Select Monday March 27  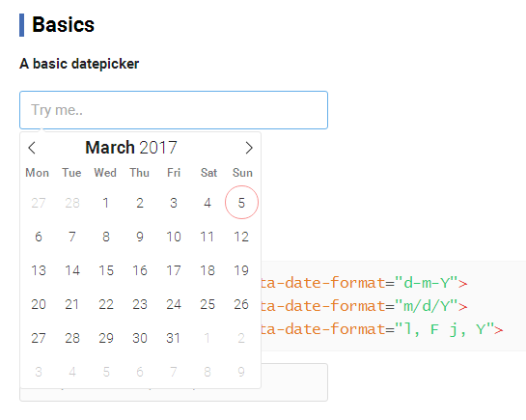[x=39, y=338]
